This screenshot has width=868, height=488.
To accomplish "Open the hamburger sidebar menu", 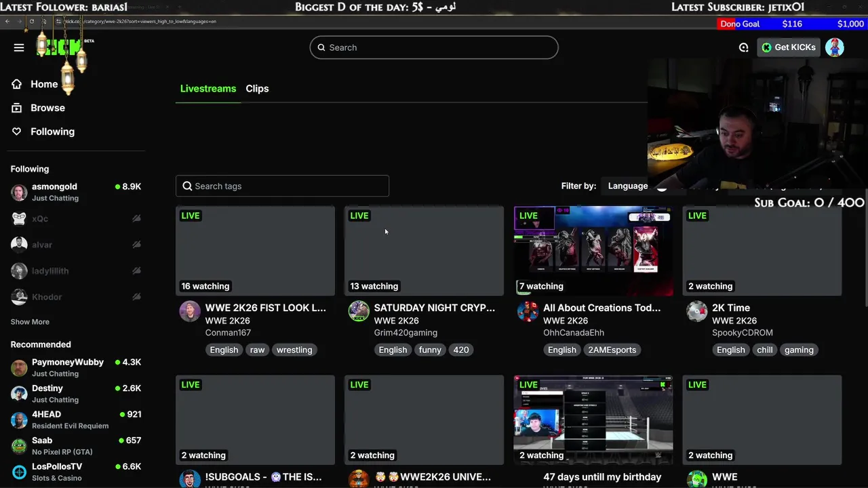I will [19, 47].
